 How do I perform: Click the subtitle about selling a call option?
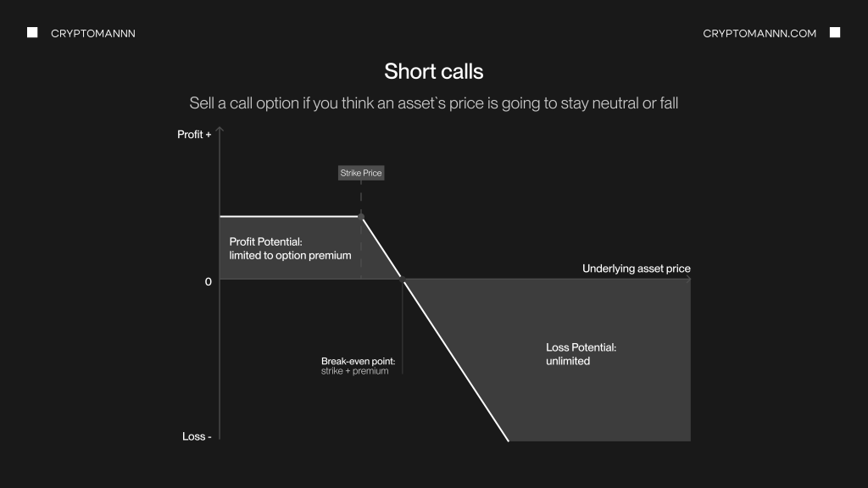[433, 103]
